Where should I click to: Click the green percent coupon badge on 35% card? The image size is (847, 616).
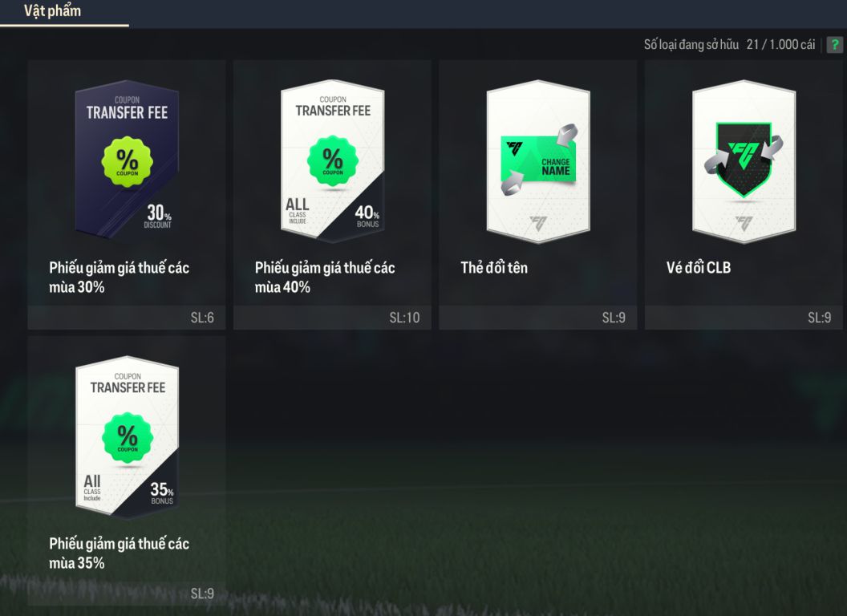(x=128, y=438)
